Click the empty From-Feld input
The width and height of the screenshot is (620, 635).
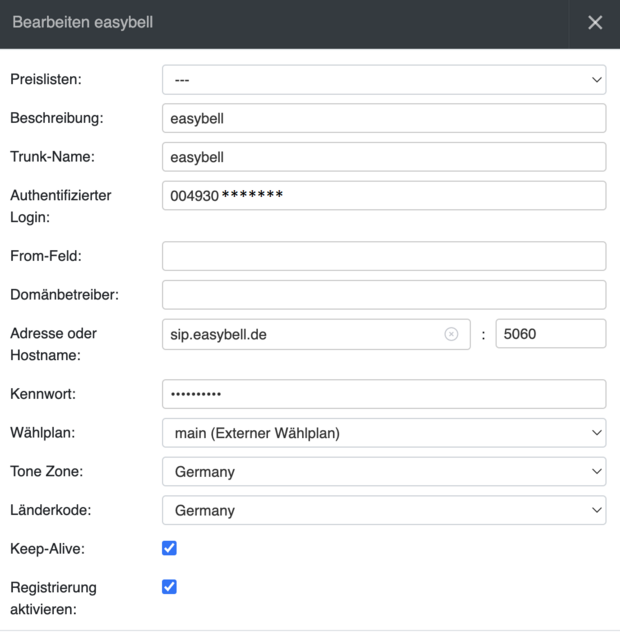pos(384,256)
